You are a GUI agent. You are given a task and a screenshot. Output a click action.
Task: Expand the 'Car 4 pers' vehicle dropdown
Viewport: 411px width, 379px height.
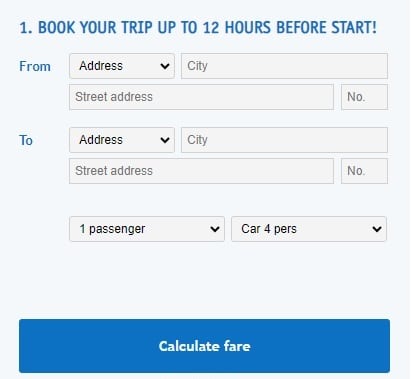coord(309,229)
